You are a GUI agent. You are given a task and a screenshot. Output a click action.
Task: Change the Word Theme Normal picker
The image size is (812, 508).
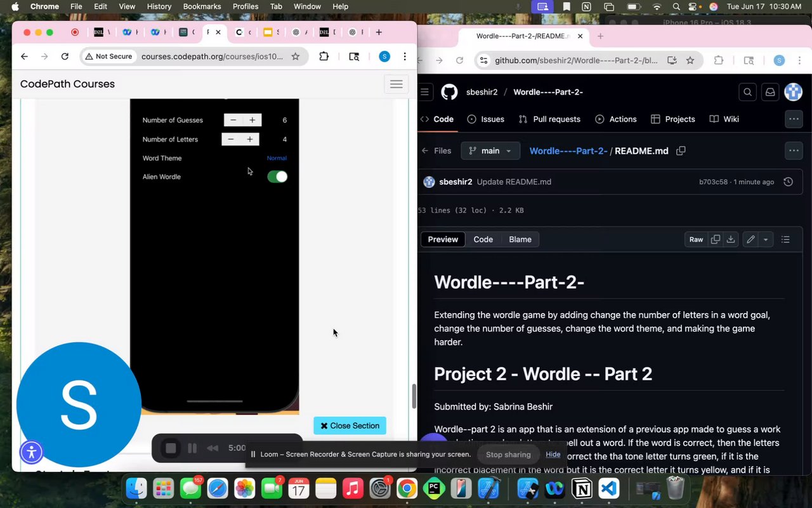(277, 158)
